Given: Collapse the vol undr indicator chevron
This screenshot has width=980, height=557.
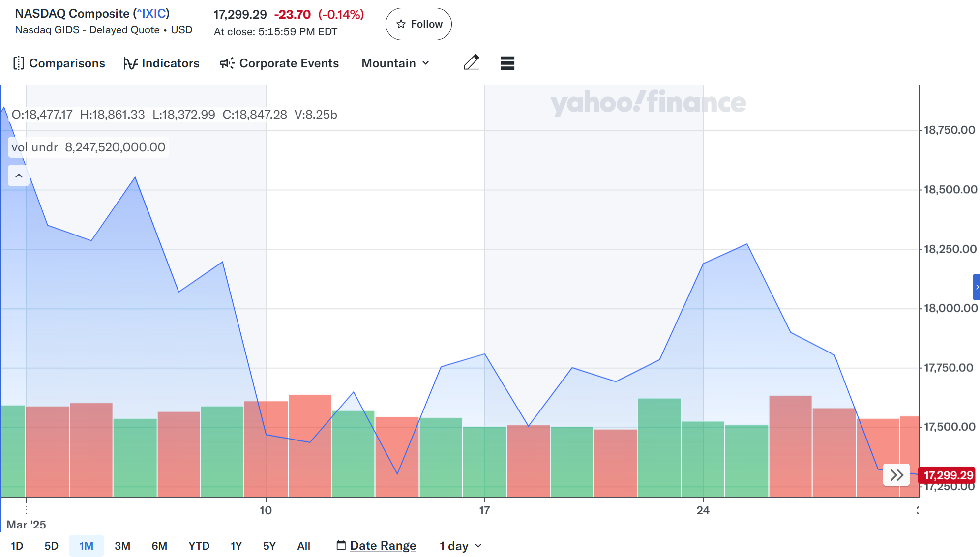Looking at the screenshot, I should (x=19, y=176).
